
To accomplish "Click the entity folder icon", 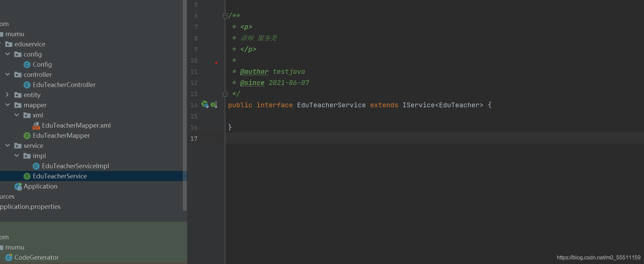I will [x=18, y=95].
